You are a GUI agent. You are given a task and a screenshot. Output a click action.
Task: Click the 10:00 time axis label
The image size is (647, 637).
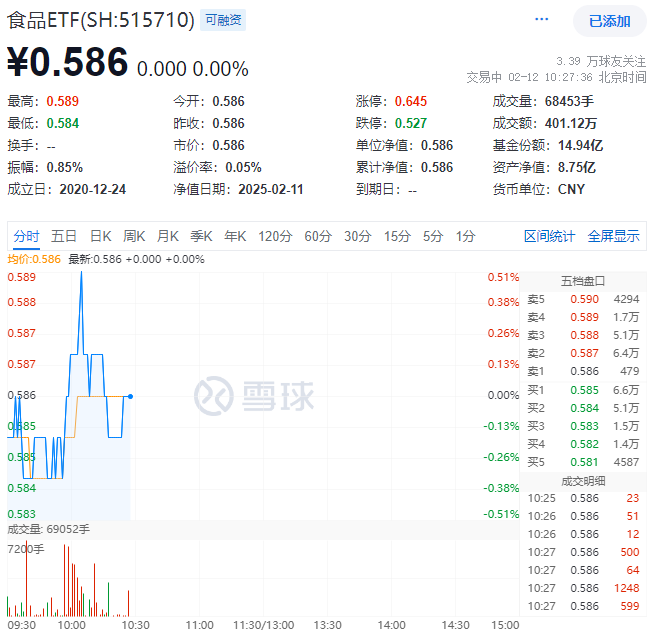(x=71, y=625)
